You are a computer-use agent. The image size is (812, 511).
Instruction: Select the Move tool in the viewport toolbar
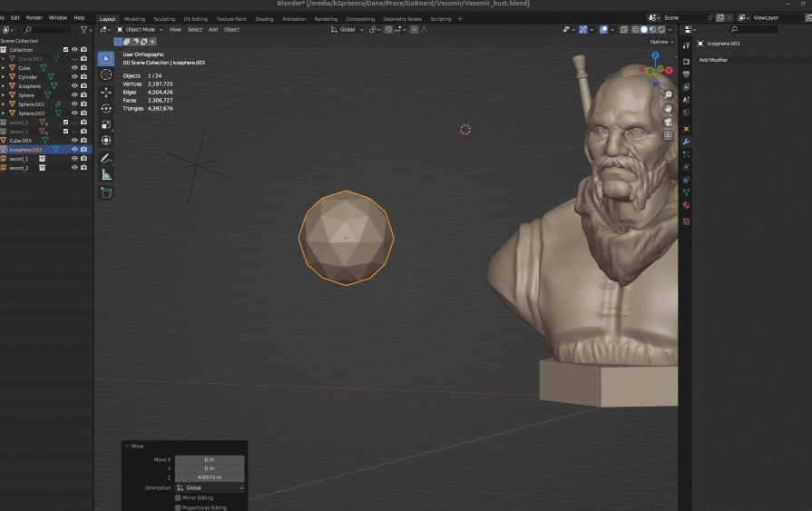pos(106,92)
